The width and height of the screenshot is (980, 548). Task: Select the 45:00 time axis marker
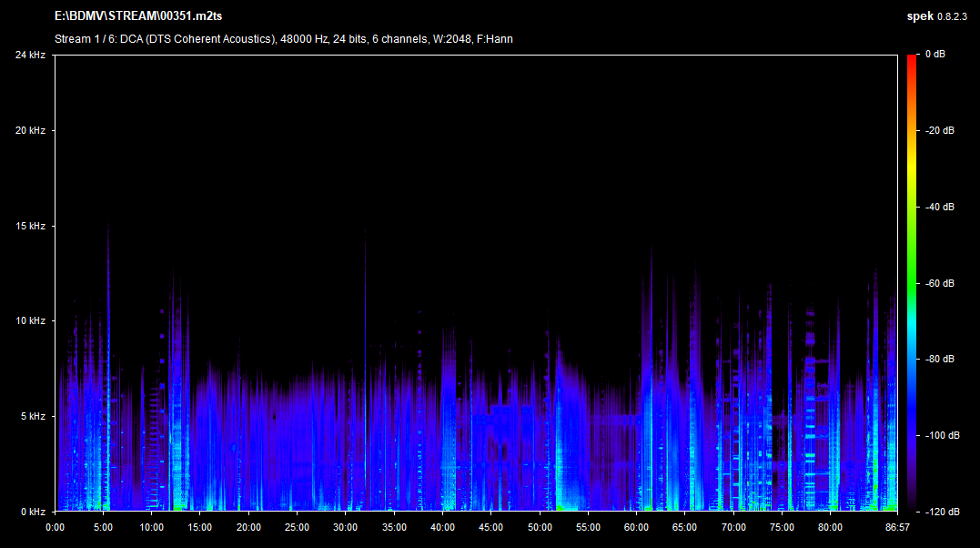tap(491, 527)
